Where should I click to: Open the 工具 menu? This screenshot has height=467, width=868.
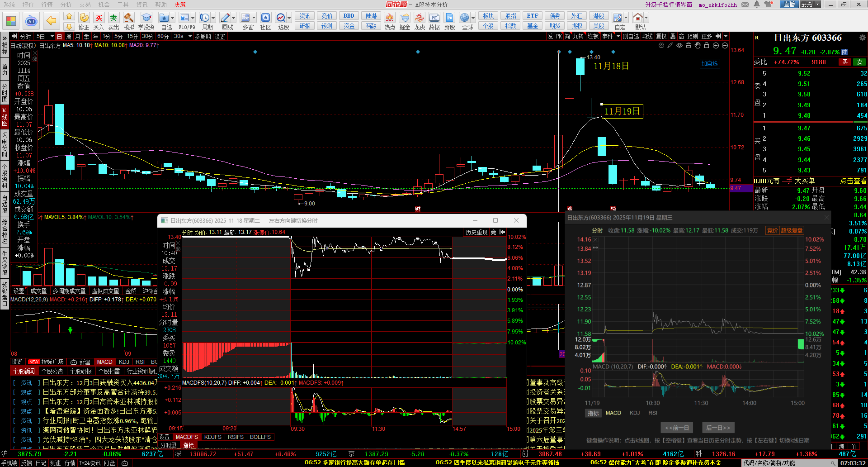pos(123,5)
